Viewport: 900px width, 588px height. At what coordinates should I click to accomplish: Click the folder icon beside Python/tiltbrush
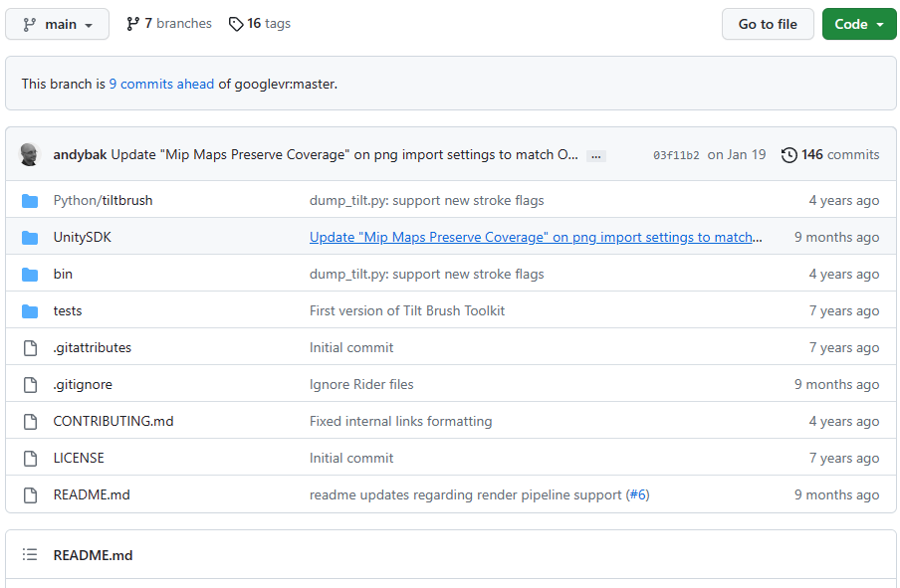(x=30, y=201)
